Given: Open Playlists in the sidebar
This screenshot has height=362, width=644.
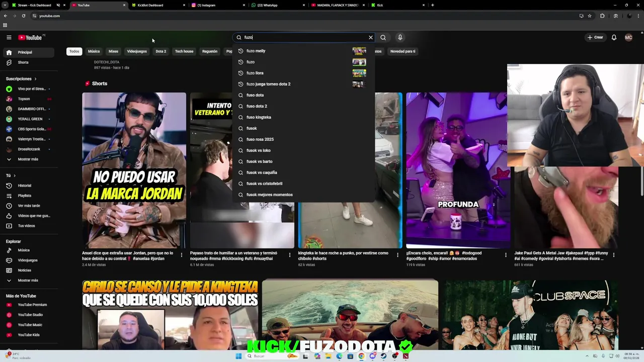Looking at the screenshot, I should point(29,196).
